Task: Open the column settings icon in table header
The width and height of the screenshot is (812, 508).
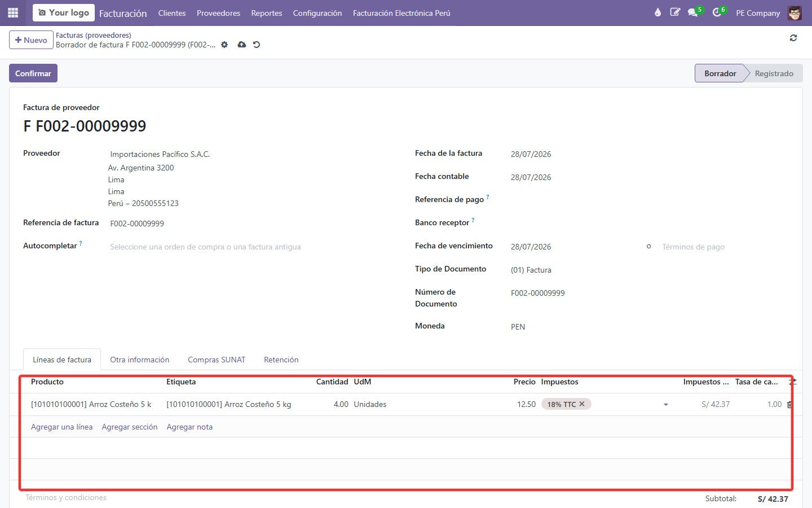Action: (792, 382)
